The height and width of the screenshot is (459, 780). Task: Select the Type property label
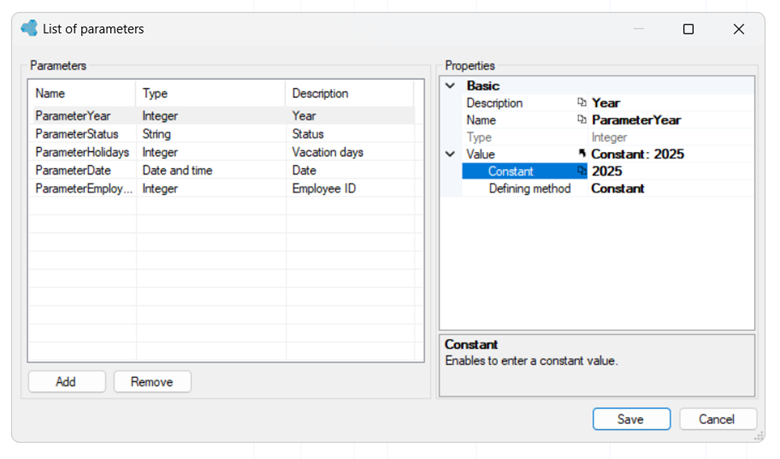[479, 137]
